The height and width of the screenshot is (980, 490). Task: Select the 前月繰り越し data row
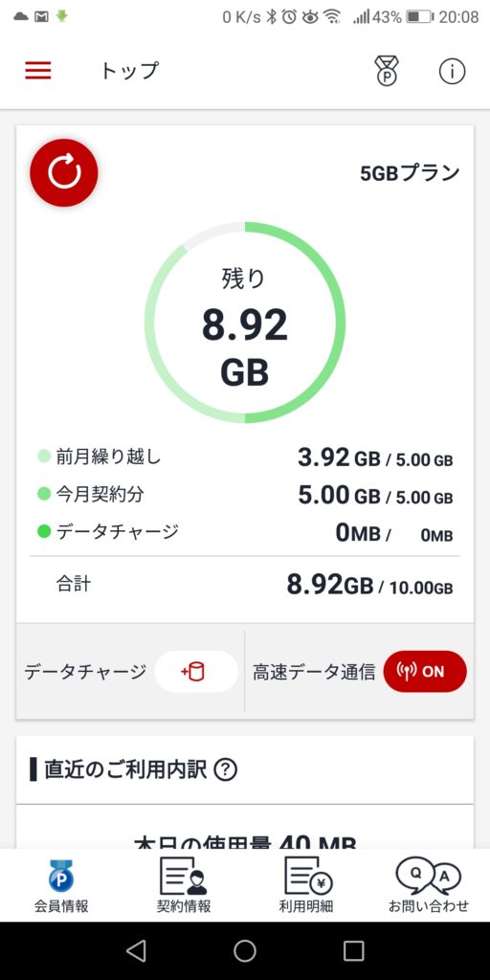click(x=245, y=458)
